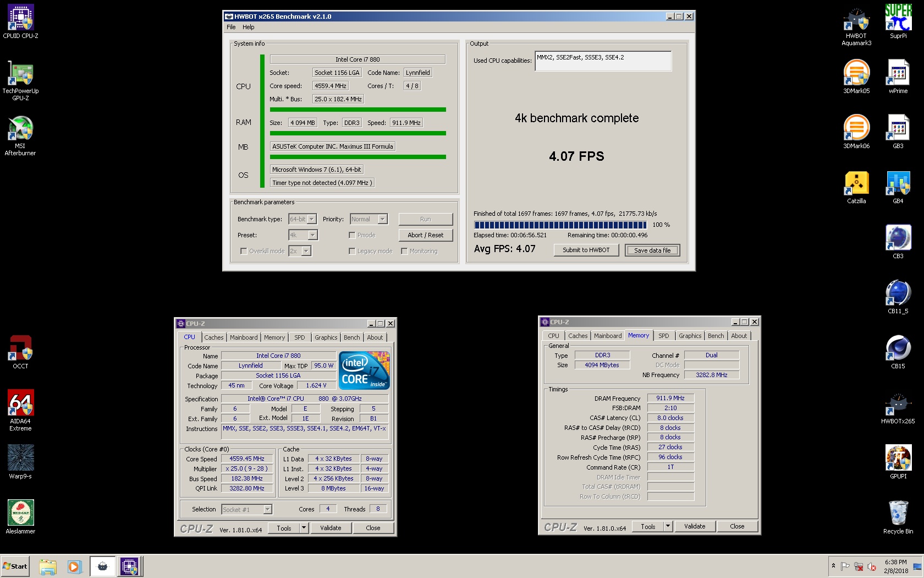924x578 pixels.
Task: Toggle the Pmode checkbox
Action: point(352,235)
